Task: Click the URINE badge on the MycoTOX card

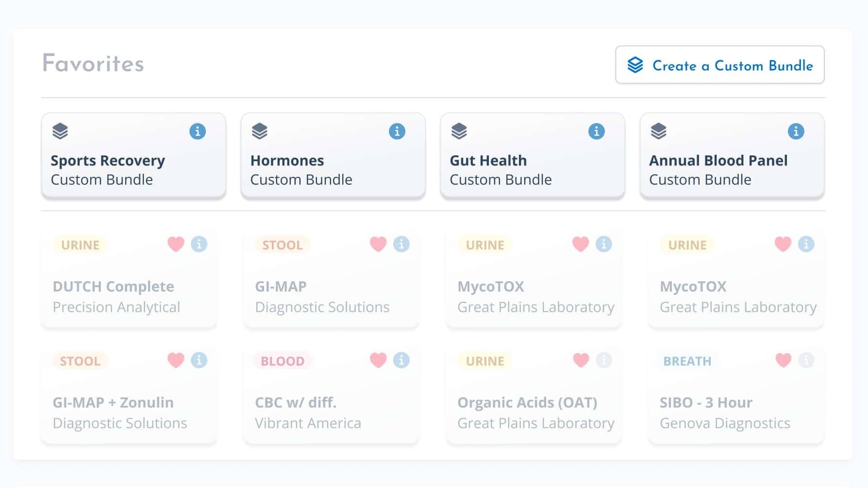Action: [x=484, y=245]
